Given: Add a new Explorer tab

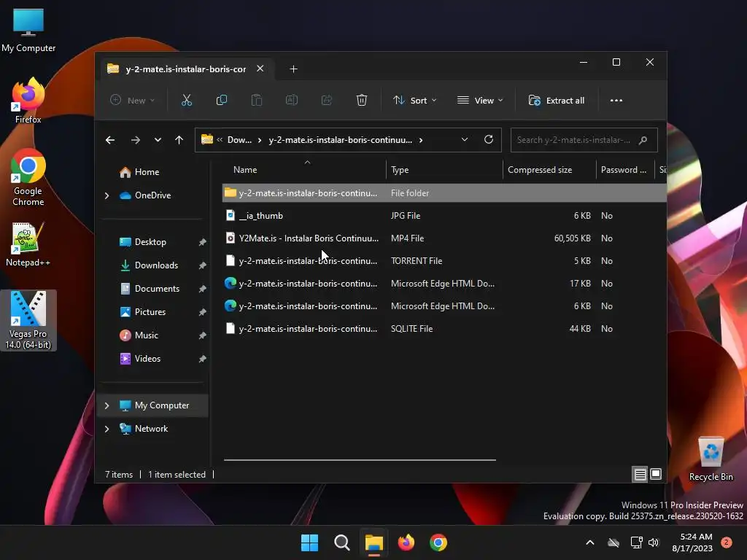Looking at the screenshot, I should pos(293,69).
